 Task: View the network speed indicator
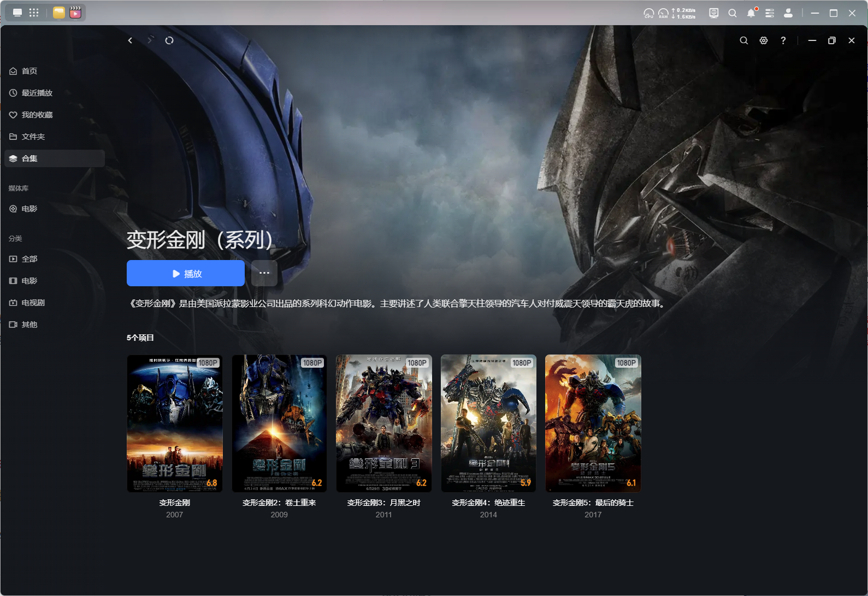pos(683,13)
